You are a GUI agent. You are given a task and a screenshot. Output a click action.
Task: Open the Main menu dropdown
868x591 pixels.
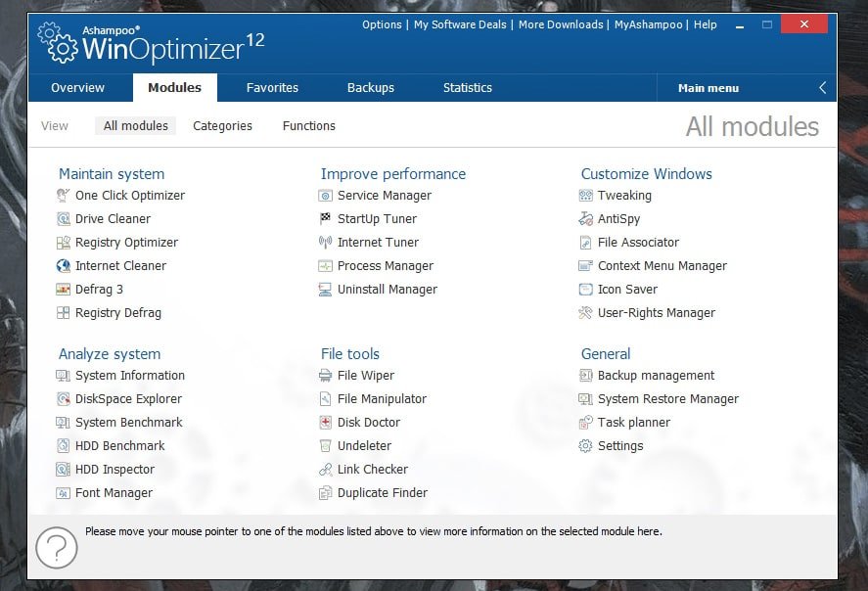click(x=708, y=88)
